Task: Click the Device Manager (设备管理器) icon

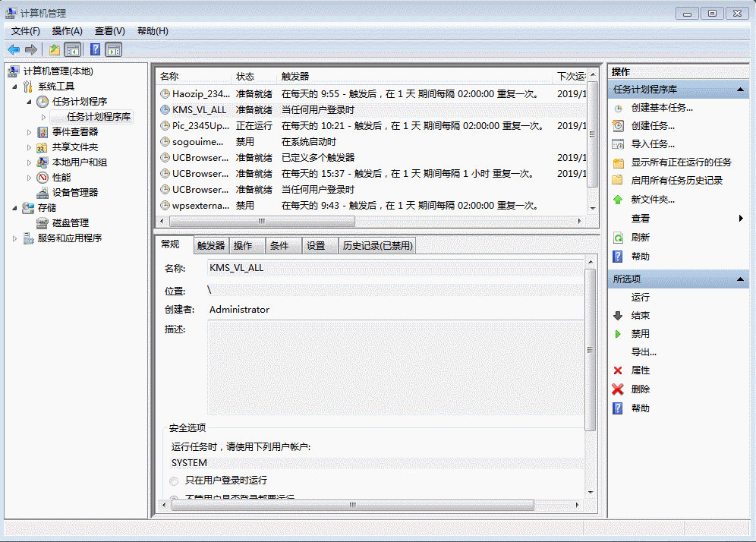Action: click(x=43, y=193)
